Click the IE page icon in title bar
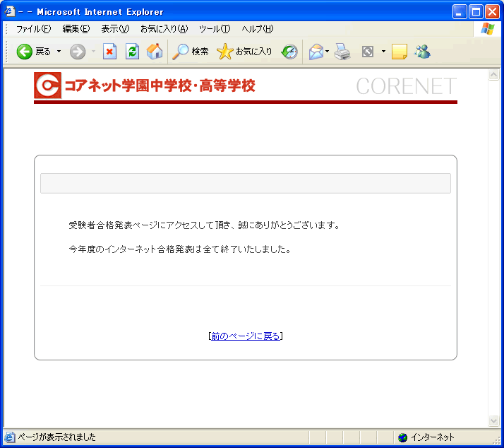This screenshot has width=504, height=448. 10,11
